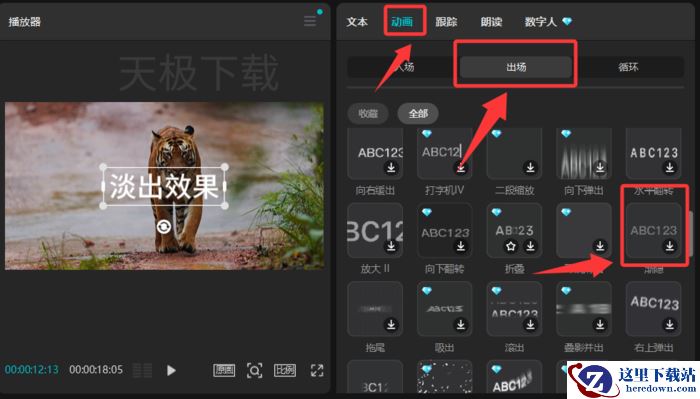The height and width of the screenshot is (399, 700).
Task: Download the 叠影并出 animation
Action: pyautogui.click(x=600, y=324)
